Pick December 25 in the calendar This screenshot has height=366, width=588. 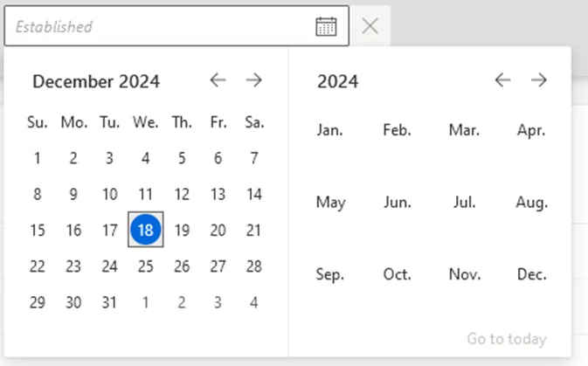[x=146, y=266]
